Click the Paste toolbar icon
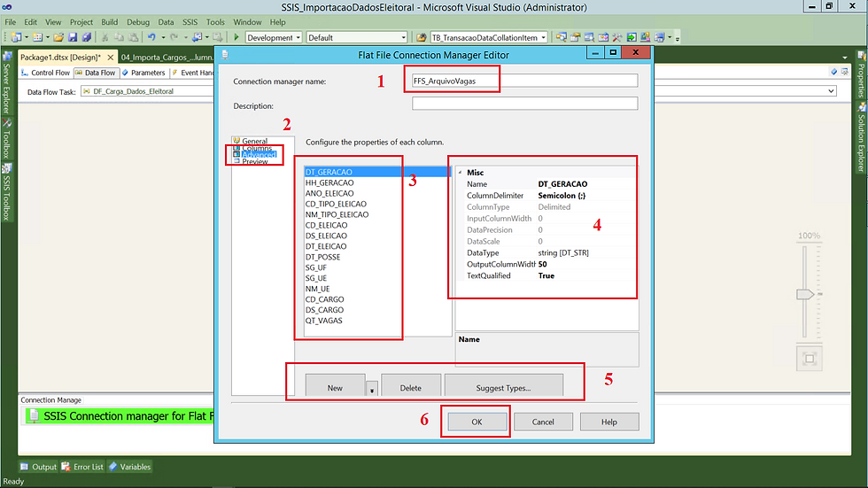 [x=134, y=37]
